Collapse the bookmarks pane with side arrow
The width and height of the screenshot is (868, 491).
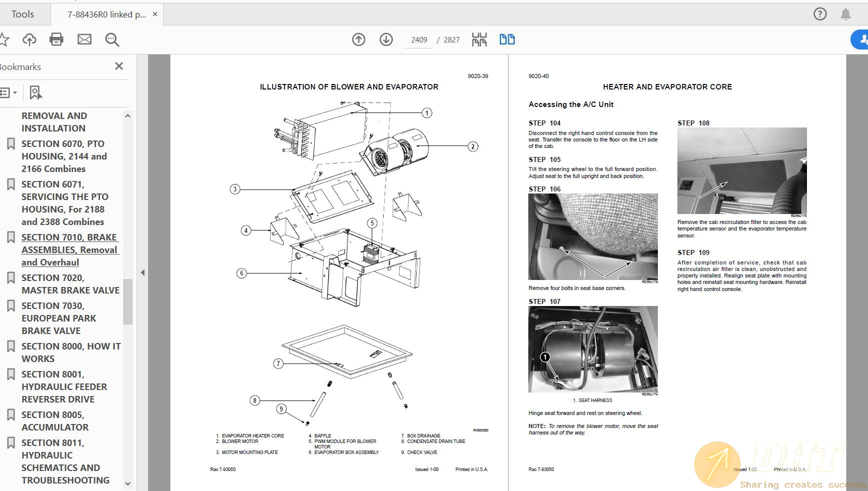point(143,272)
